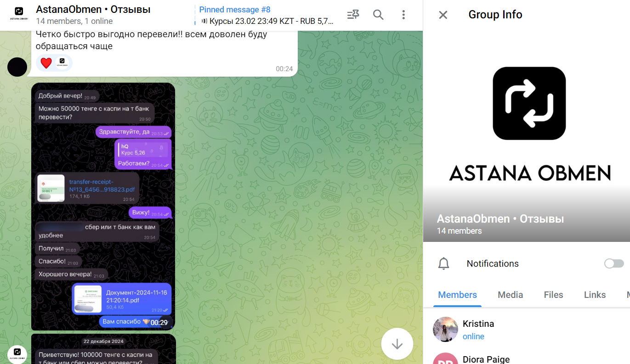Viewport: 630px width, 364px height.
Task: Jump to latest with down arrow button
Action: pyautogui.click(x=397, y=344)
